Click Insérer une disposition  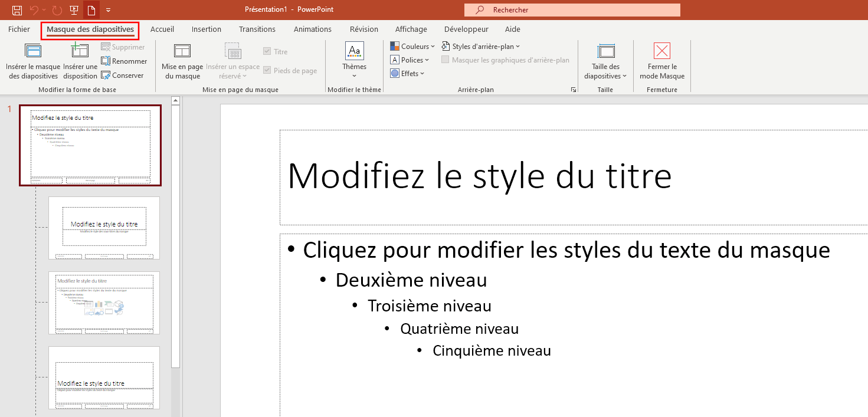pos(80,61)
